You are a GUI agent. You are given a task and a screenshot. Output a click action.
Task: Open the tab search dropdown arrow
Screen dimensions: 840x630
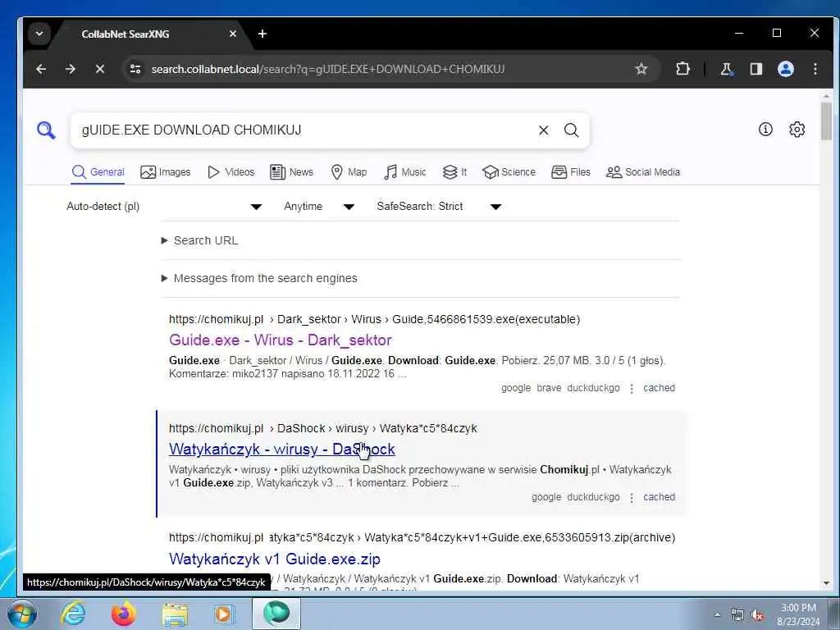coord(39,34)
